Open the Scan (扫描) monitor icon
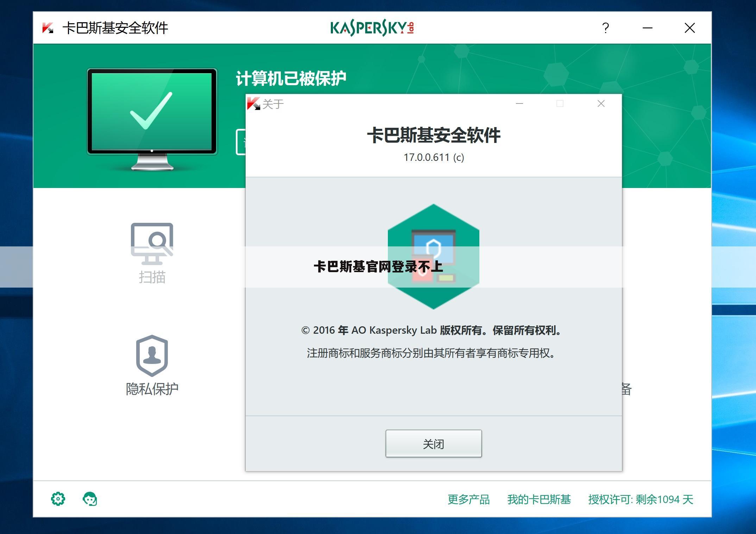 [152, 244]
